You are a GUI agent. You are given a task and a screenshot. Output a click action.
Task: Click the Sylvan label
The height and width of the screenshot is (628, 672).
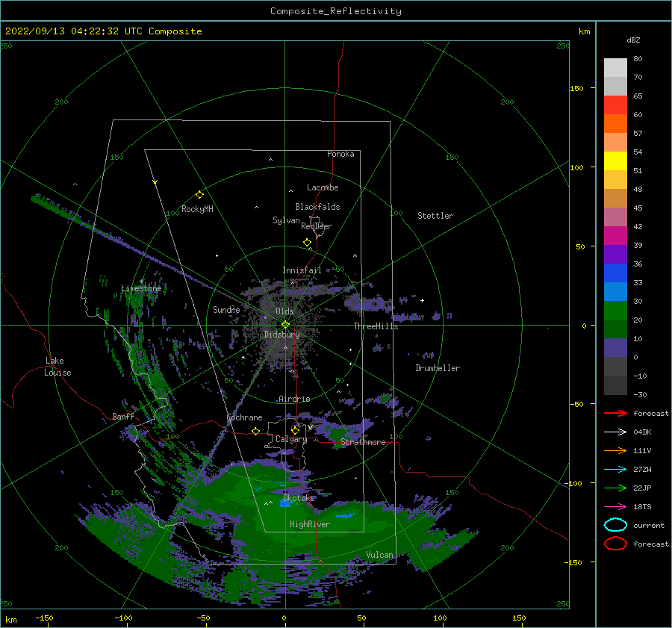[286, 220]
